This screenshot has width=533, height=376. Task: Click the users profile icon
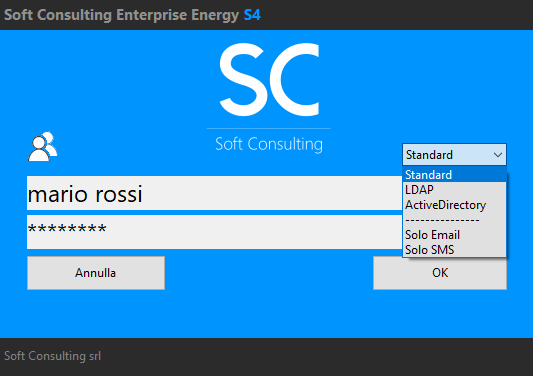[43, 147]
